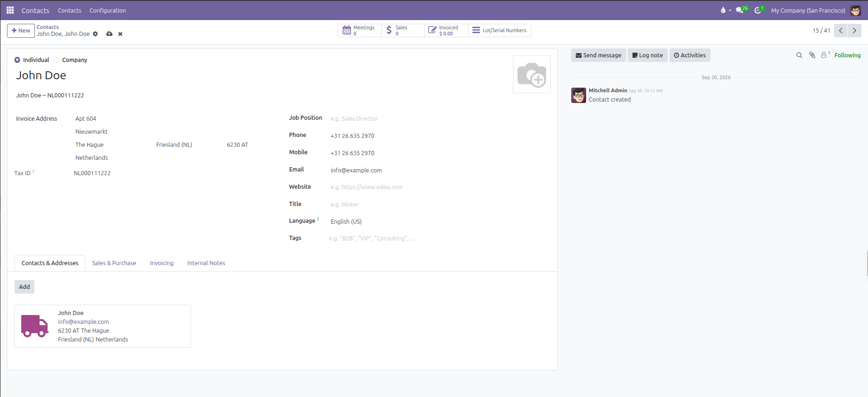Open the Configuration menu

coord(108,10)
